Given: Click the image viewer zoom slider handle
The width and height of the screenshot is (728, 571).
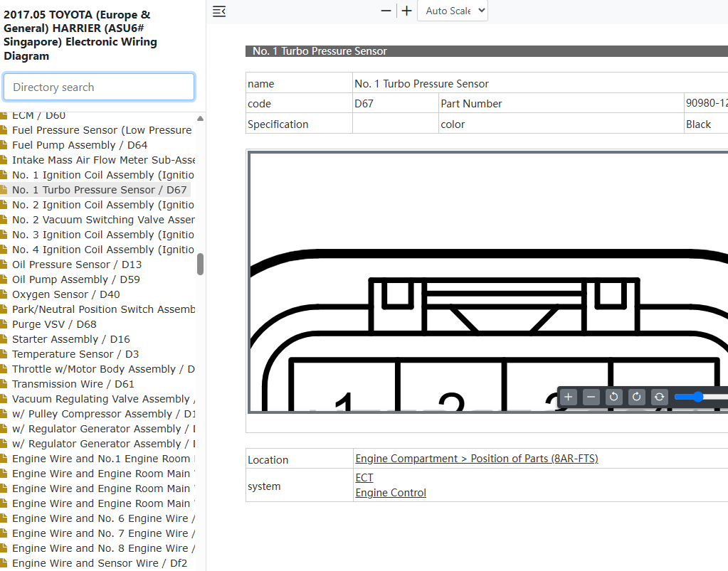Looking at the screenshot, I should click(698, 397).
